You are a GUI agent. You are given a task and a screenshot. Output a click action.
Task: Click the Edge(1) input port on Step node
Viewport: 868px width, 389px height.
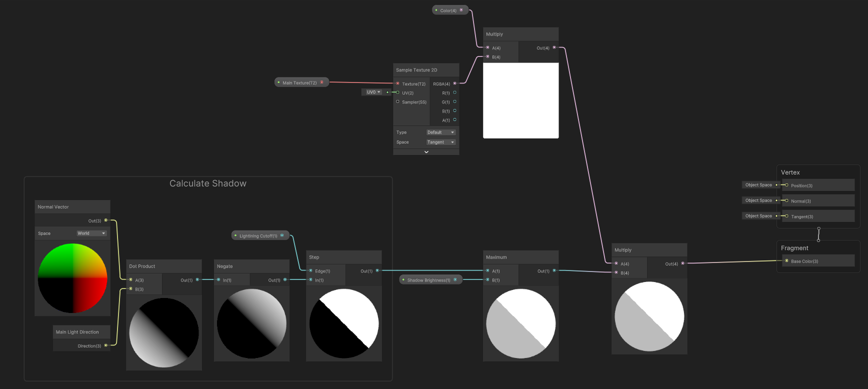pyautogui.click(x=311, y=271)
